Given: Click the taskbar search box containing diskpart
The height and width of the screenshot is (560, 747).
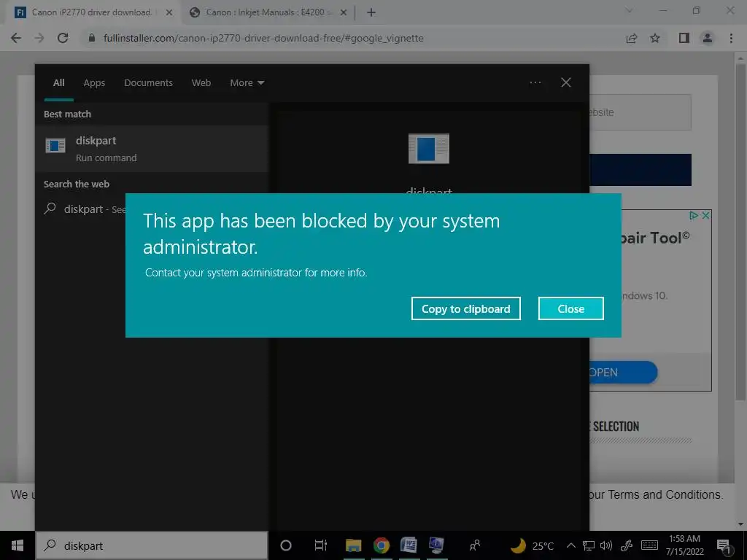Looking at the screenshot, I should (152, 545).
